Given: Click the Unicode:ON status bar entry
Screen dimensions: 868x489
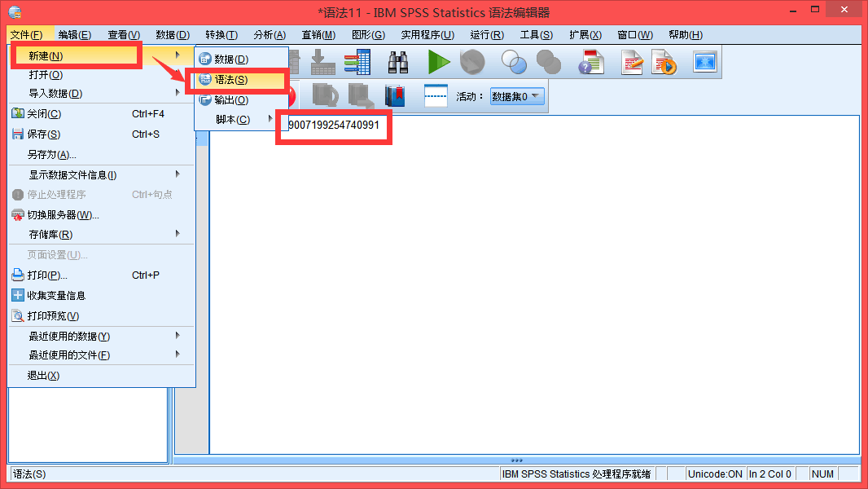Looking at the screenshot, I should click(715, 474).
